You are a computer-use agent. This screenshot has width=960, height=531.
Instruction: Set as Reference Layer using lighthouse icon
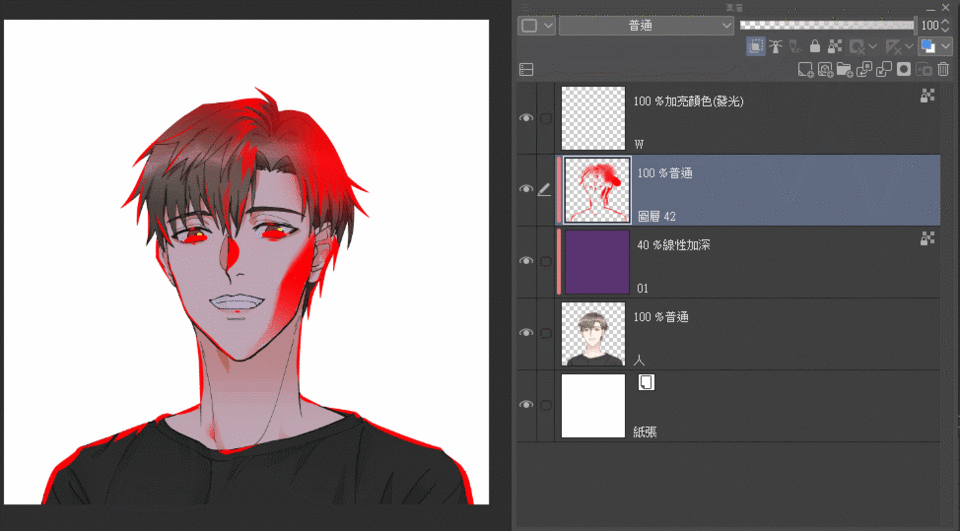click(x=776, y=47)
